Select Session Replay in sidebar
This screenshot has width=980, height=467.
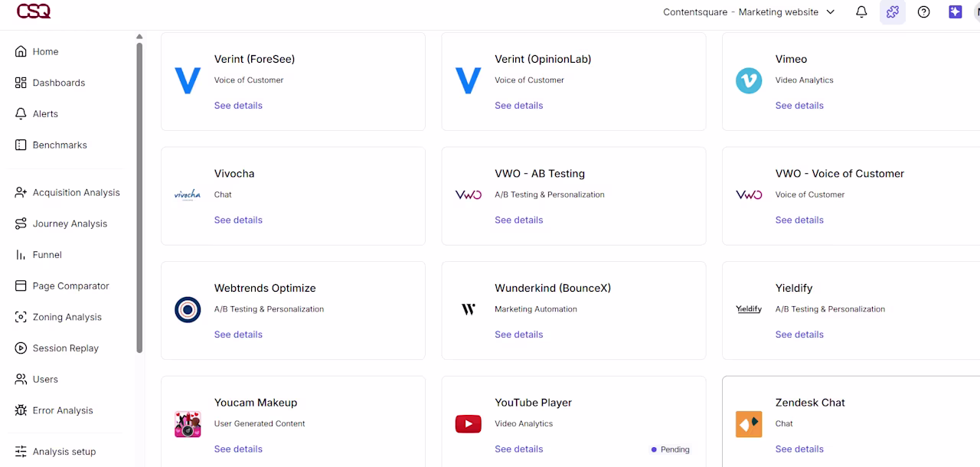click(66, 348)
